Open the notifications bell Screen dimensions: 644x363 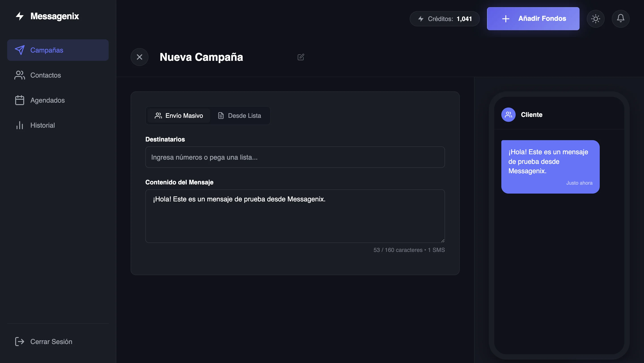[x=621, y=19]
